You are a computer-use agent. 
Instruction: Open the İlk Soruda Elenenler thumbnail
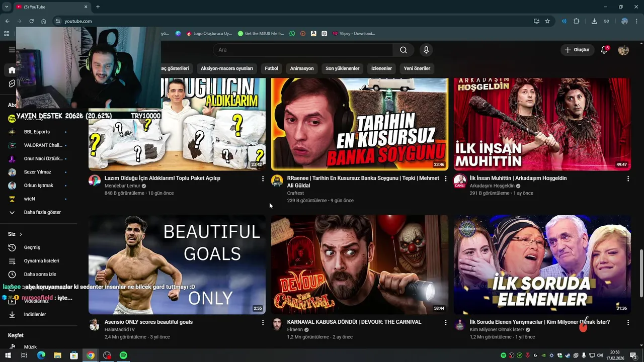pyautogui.click(x=542, y=264)
